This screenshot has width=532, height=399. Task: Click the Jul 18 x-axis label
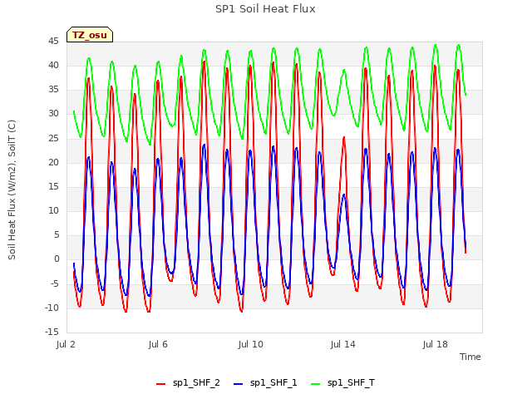(435, 344)
